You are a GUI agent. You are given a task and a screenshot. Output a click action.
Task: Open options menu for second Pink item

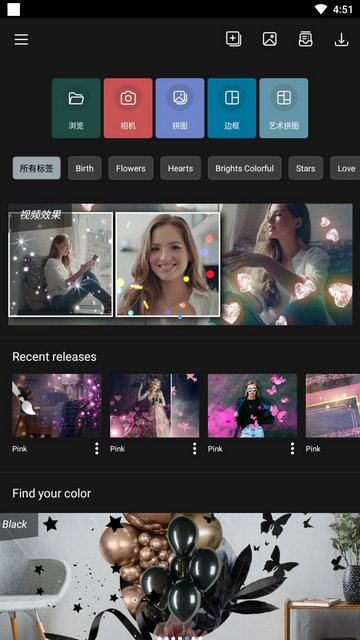point(195,449)
